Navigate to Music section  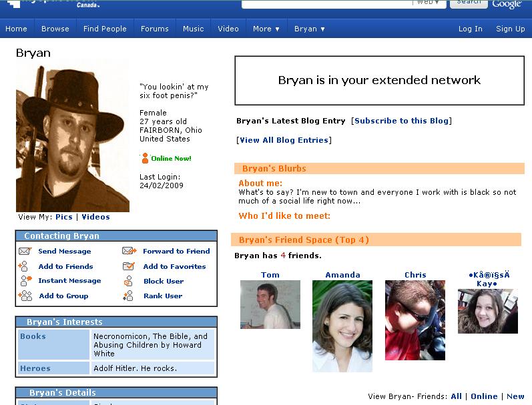(x=194, y=29)
